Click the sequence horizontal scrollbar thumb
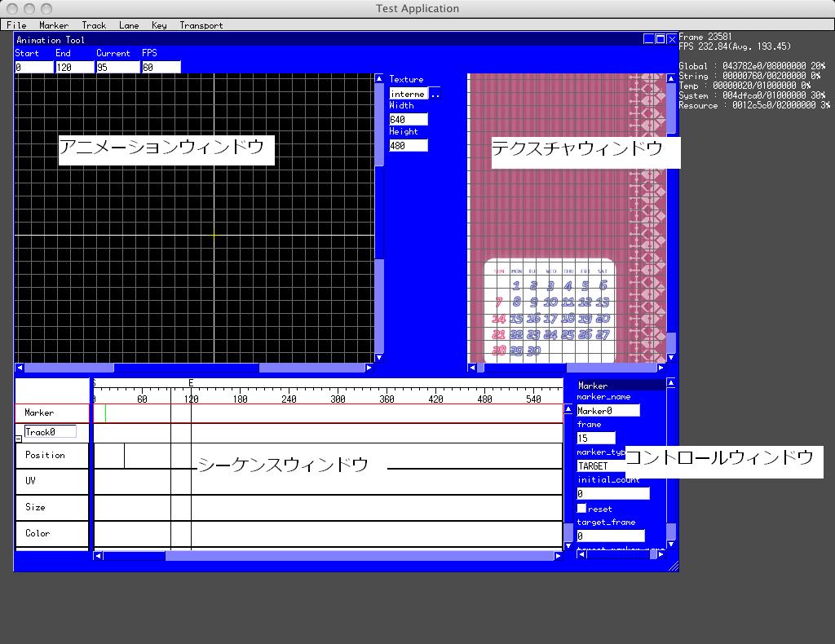 134,556
